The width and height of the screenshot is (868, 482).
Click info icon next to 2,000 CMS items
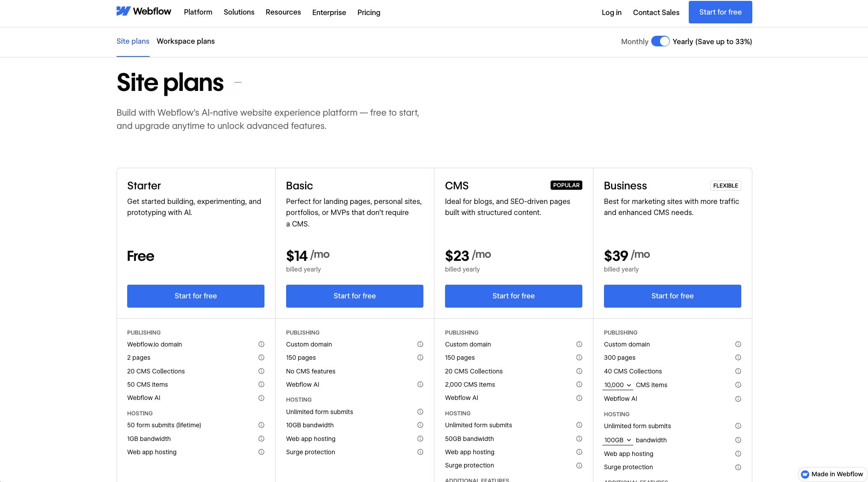(579, 384)
